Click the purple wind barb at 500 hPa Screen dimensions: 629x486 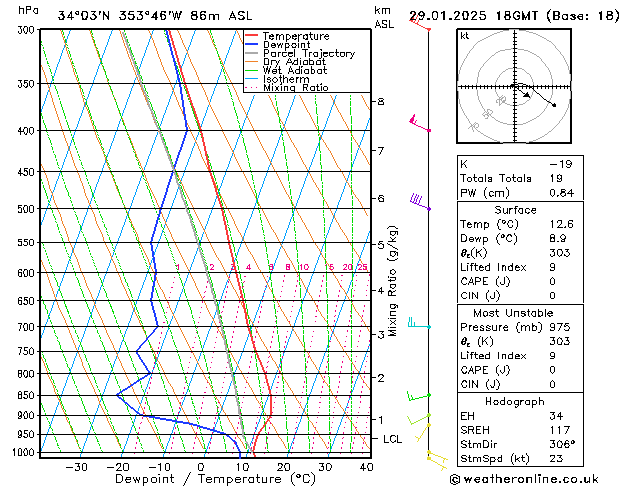(420, 202)
